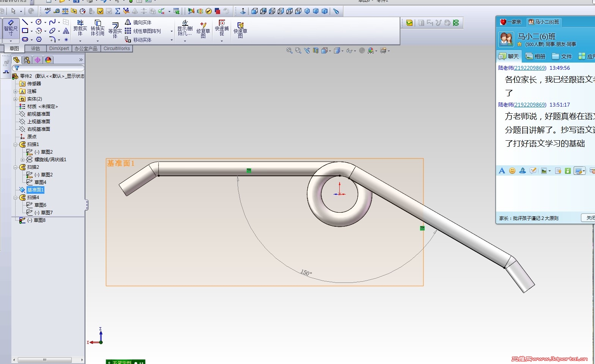Viewport: 595px width, 364px height.
Task: Click Convert Entities (转换实体引用)
Action: [x=98, y=28]
